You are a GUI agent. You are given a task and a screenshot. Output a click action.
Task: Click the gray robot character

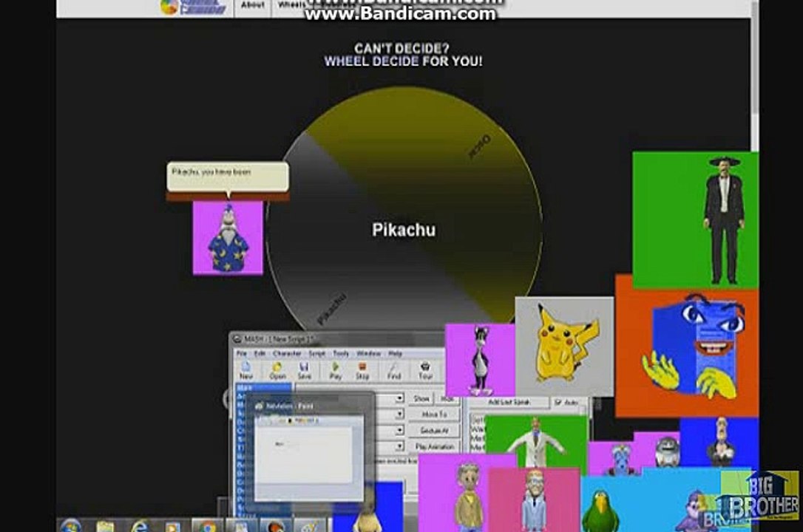click(x=667, y=450)
